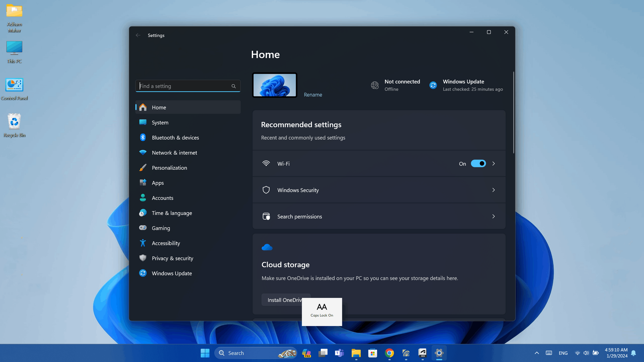Click the Gaming controller icon
Viewport: 644px width, 362px height.
[143, 228]
